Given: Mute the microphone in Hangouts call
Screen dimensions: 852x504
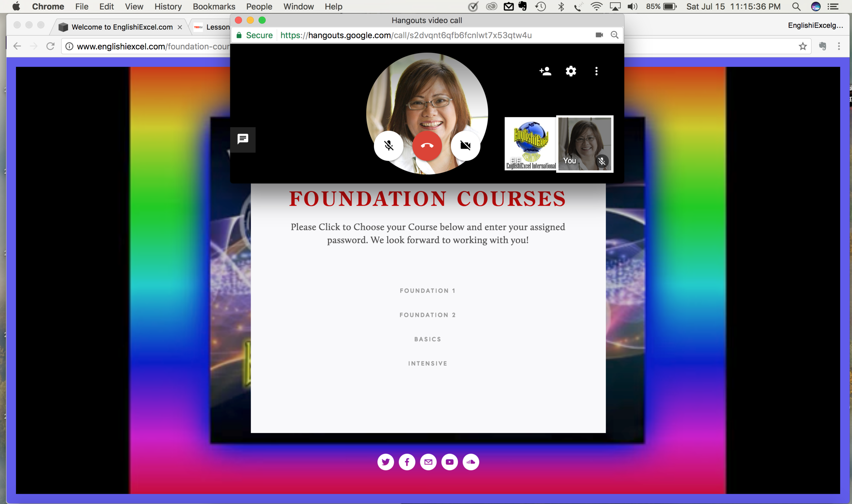Looking at the screenshot, I should coord(389,146).
